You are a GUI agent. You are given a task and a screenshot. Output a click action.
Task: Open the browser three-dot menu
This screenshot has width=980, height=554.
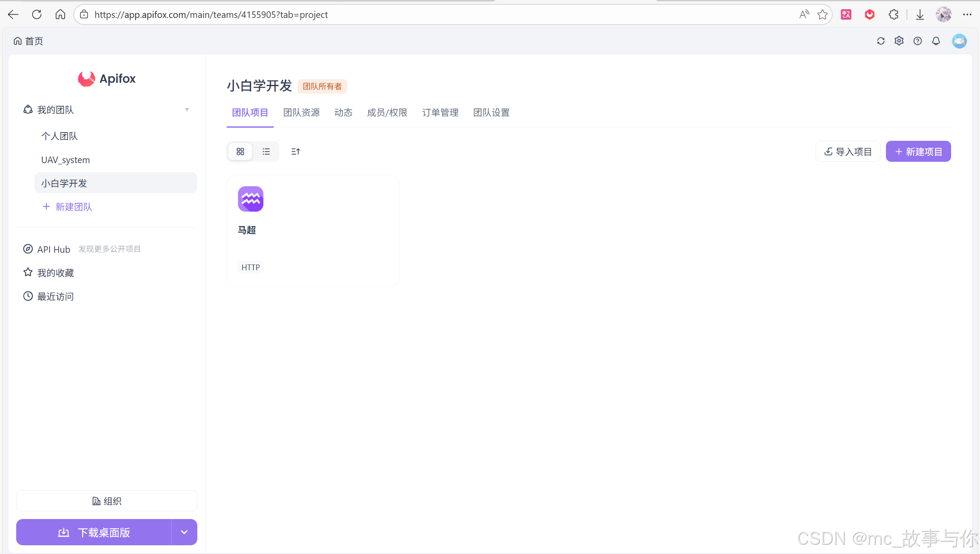point(967,14)
